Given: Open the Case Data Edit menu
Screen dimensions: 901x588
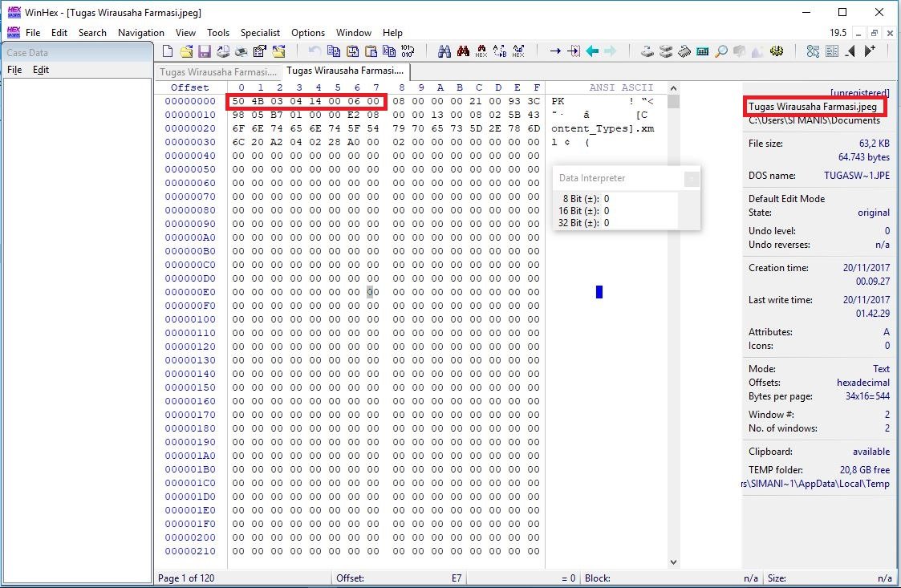Looking at the screenshot, I should coord(41,70).
